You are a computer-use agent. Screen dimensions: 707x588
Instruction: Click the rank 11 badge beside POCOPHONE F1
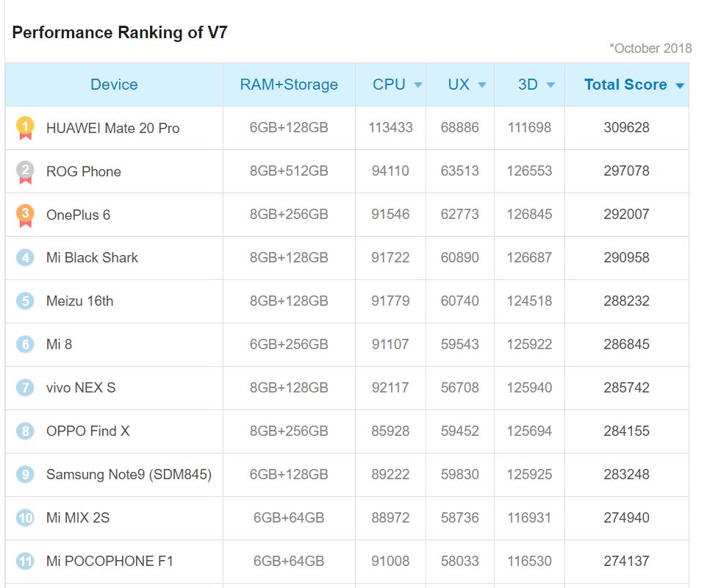tap(25, 561)
